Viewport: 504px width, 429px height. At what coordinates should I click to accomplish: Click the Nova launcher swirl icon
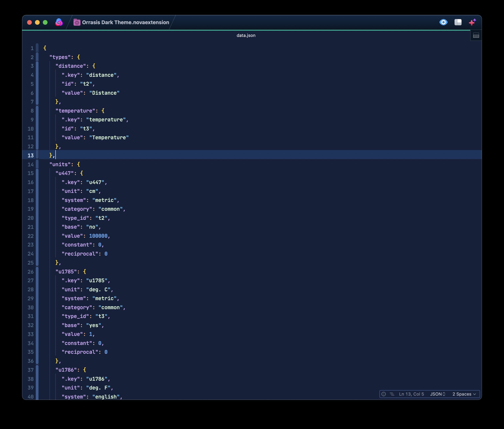59,22
